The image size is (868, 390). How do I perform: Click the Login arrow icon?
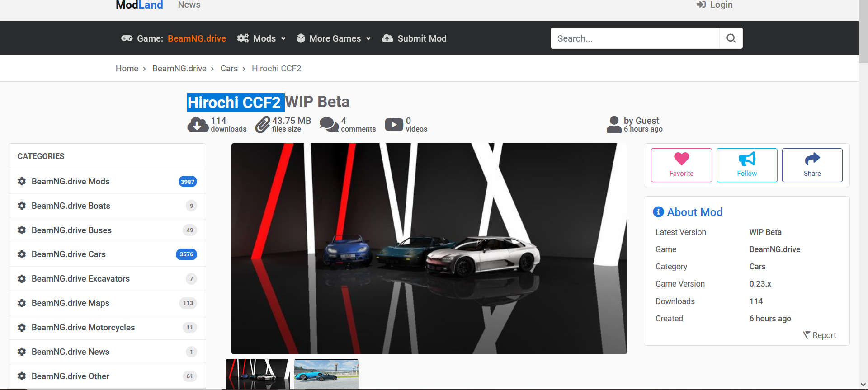(x=701, y=5)
